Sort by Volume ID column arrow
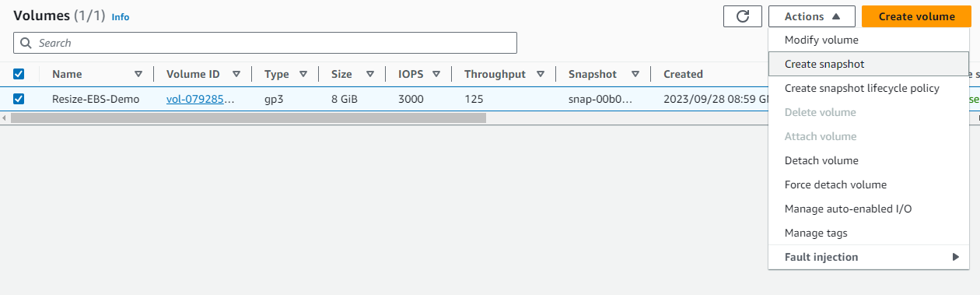Image resolution: width=980 pixels, height=295 pixels. point(236,74)
